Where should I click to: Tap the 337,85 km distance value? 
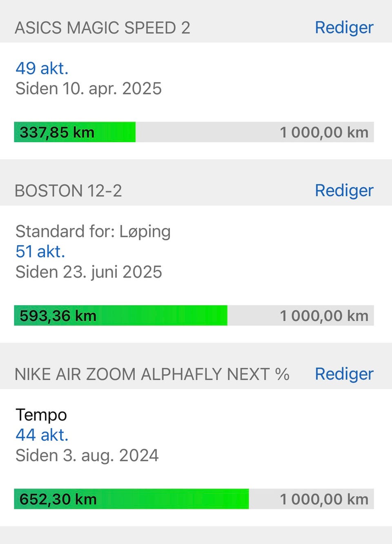click(57, 132)
